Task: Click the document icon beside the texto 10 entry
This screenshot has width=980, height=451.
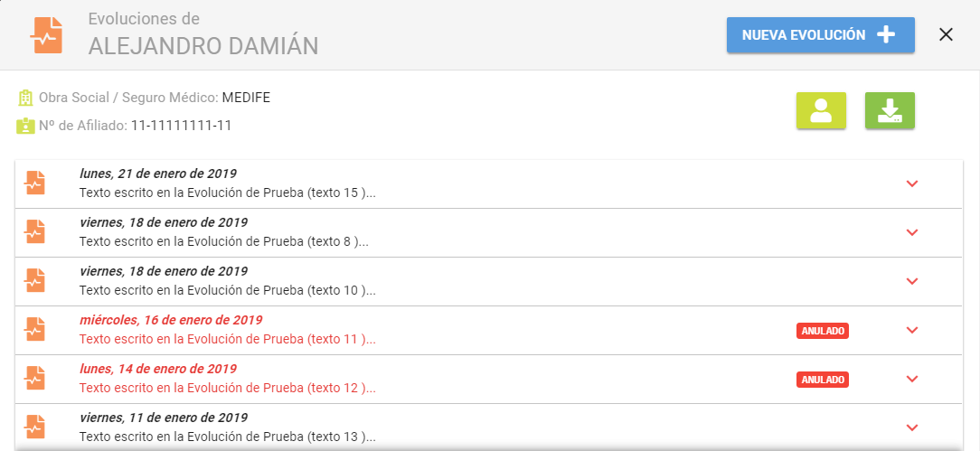Action: click(34, 281)
